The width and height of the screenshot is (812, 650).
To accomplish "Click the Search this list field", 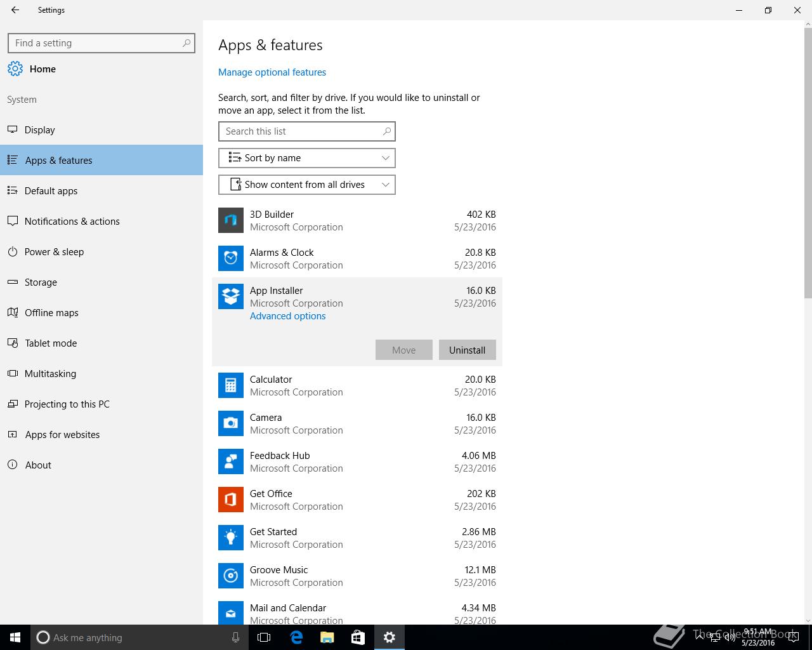I will (x=307, y=131).
